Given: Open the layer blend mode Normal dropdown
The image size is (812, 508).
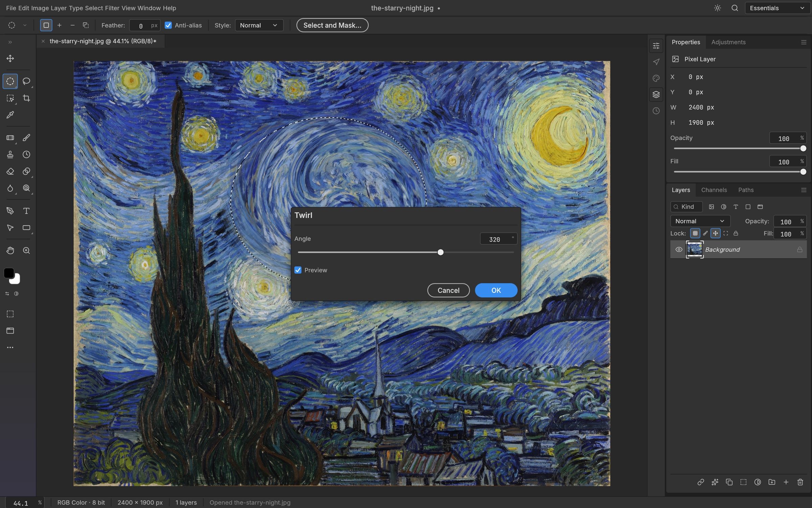Looking at the screenshot, I should pos(700,221).
